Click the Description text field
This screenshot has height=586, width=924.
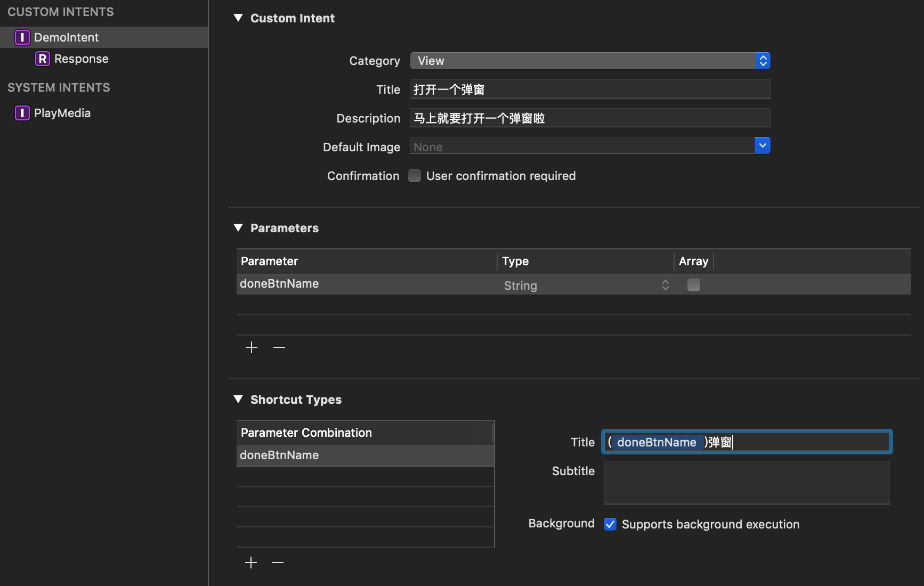(x=590, y=118)
